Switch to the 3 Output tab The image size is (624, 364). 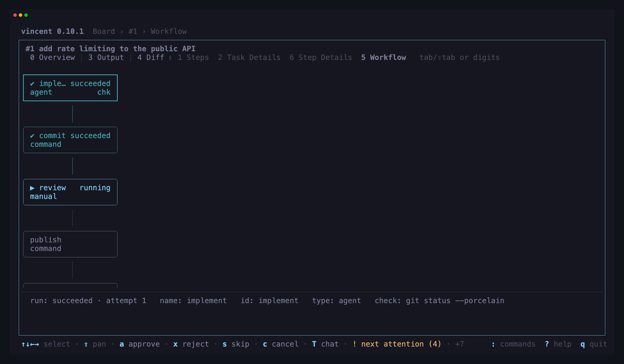(106, 57)
